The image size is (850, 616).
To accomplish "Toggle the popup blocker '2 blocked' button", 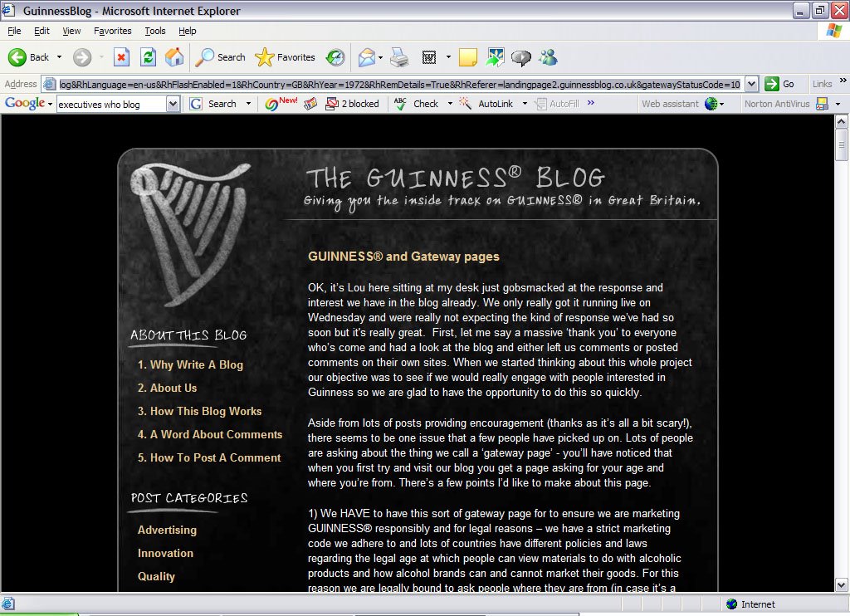I will coord(352,104).
